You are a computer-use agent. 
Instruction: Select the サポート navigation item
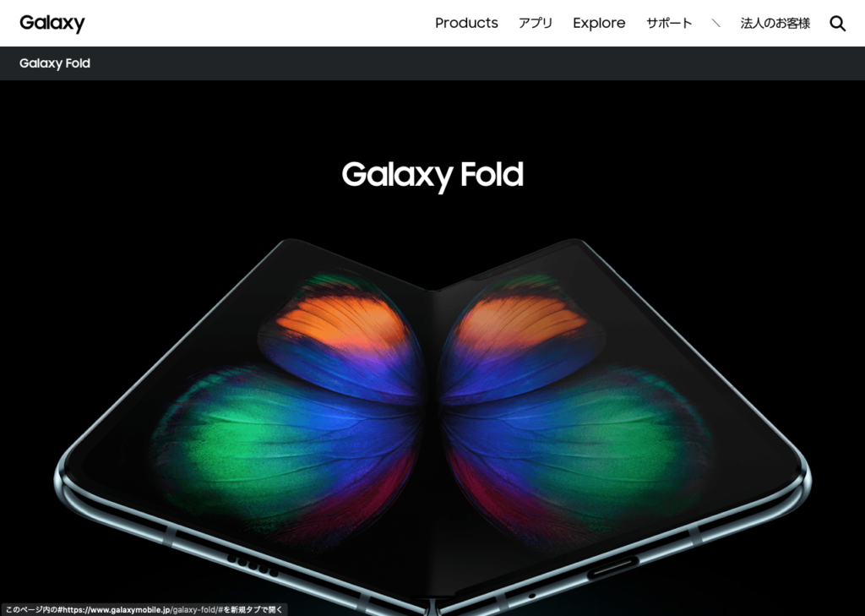(669, 23)
